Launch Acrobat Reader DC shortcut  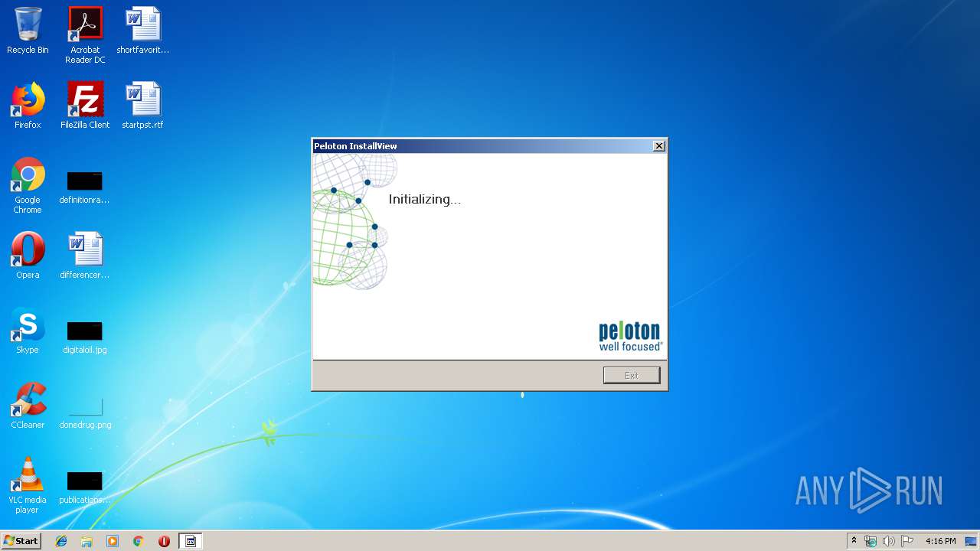coord(85,35)
